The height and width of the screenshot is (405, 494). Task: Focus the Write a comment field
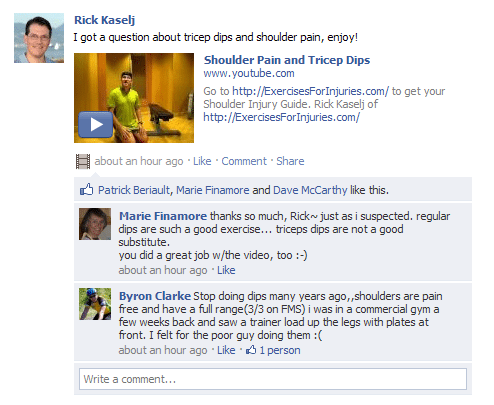coord(273,379)
